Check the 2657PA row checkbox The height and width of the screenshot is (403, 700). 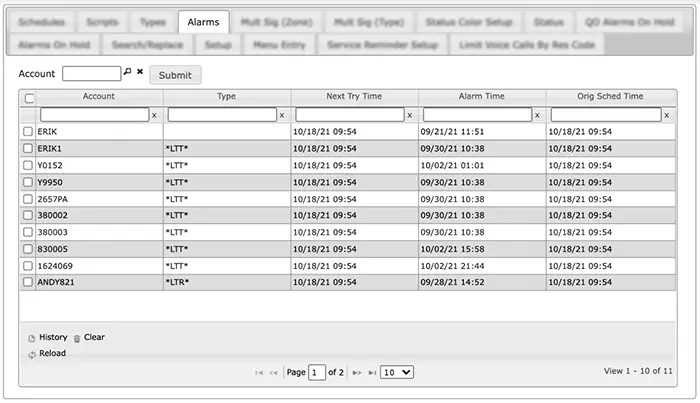[28, 199]
